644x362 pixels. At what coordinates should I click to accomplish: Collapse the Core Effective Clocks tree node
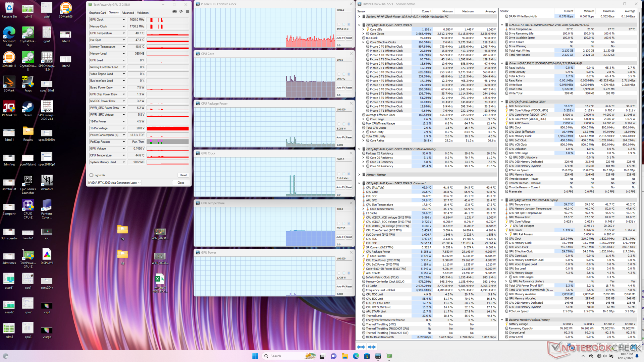[x=363, y=42]
